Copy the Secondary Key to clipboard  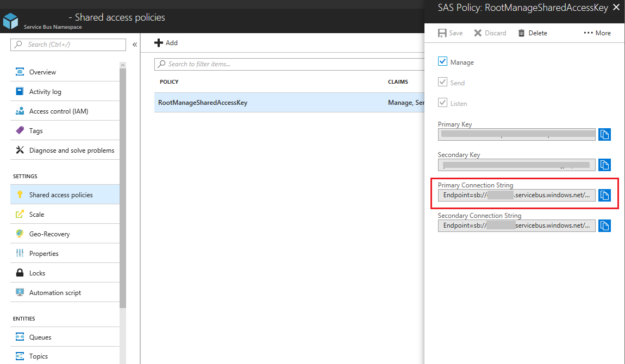(604, 165)
